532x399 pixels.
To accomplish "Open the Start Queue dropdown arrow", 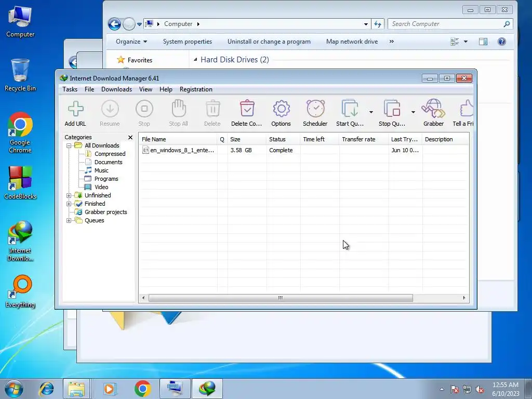I will [371, 112].
